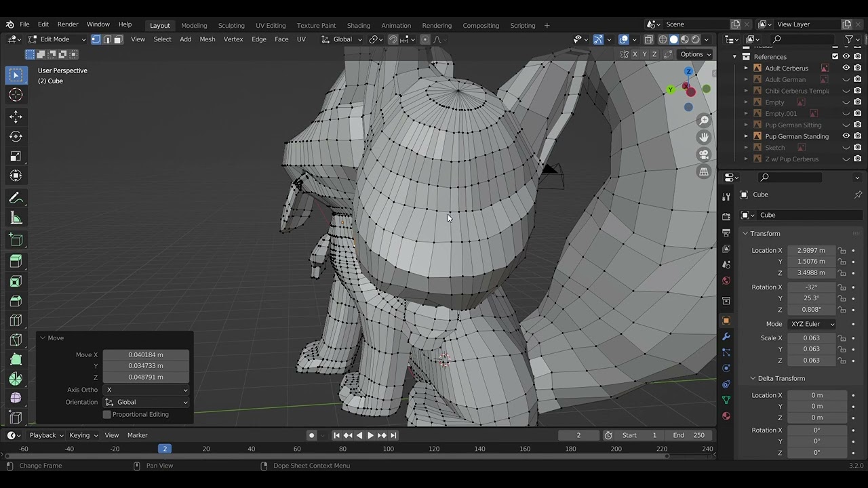Switch to face select mode
The height and width of the screenshot is (488, 868).
117,39
